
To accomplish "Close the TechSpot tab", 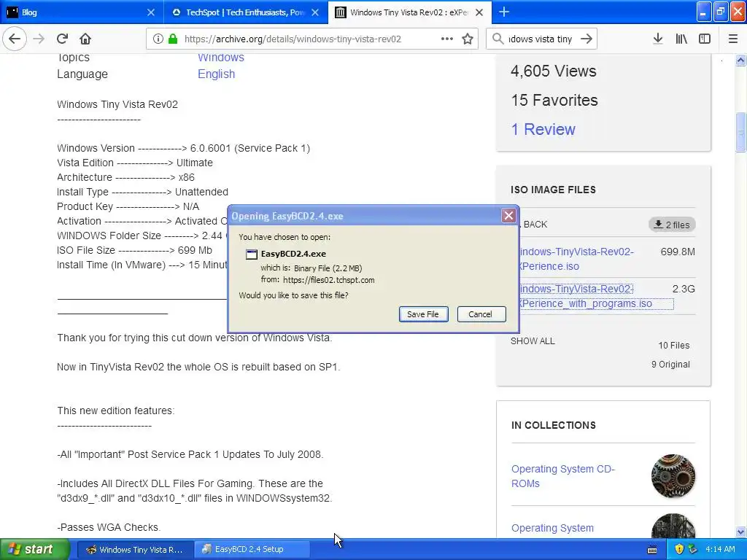I will [315, 12].
